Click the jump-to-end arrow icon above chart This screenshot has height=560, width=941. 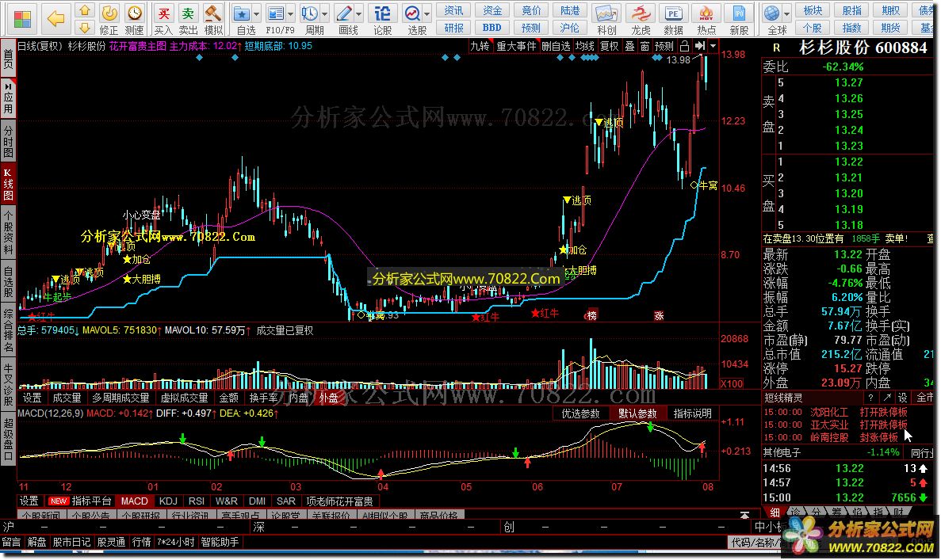pos(699,46)
